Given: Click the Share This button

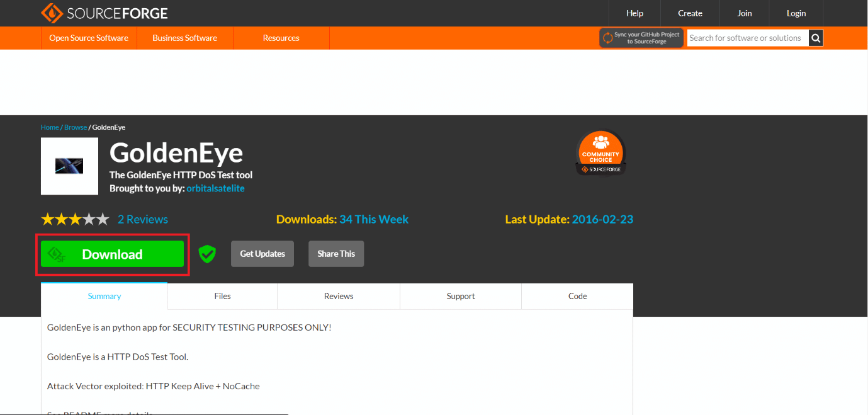Looking at the screenshot, I should 336,254.
